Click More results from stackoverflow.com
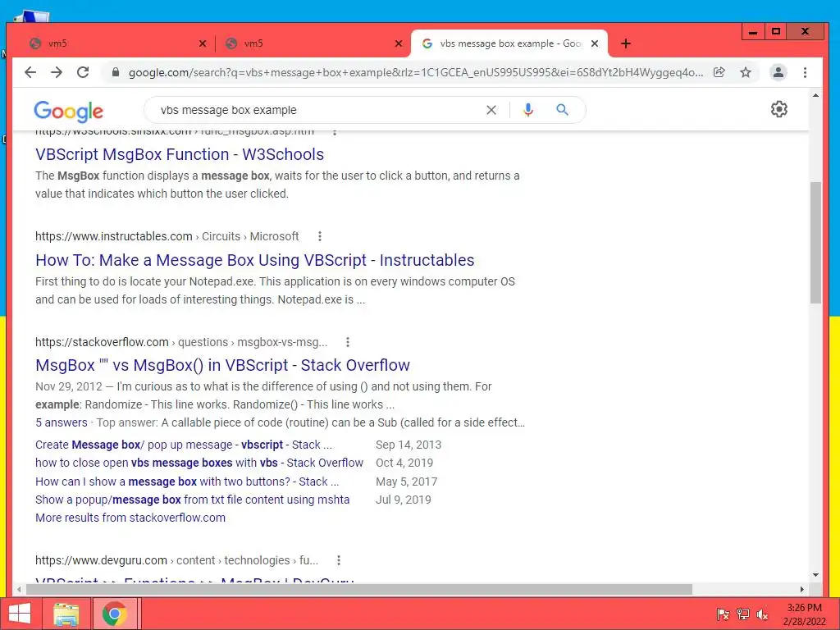The width and height of the screenshot is (840, 630). (130, 518)
